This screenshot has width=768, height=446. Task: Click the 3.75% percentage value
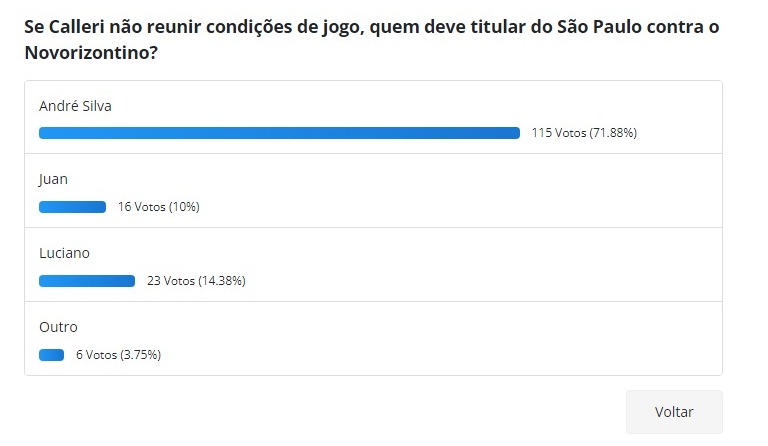139,355
